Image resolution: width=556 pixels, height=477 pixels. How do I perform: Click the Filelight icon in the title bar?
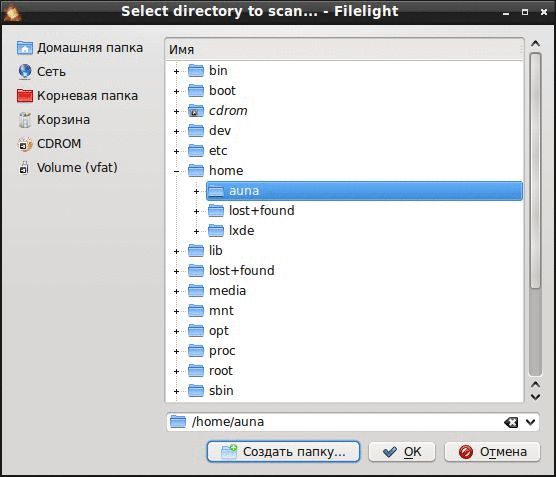click(12, 12)
